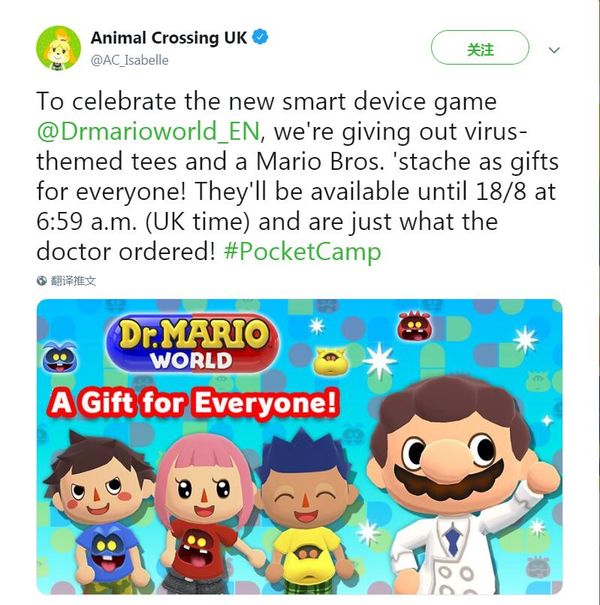Click the tweet body text paragraph

[x=297, y=177]
